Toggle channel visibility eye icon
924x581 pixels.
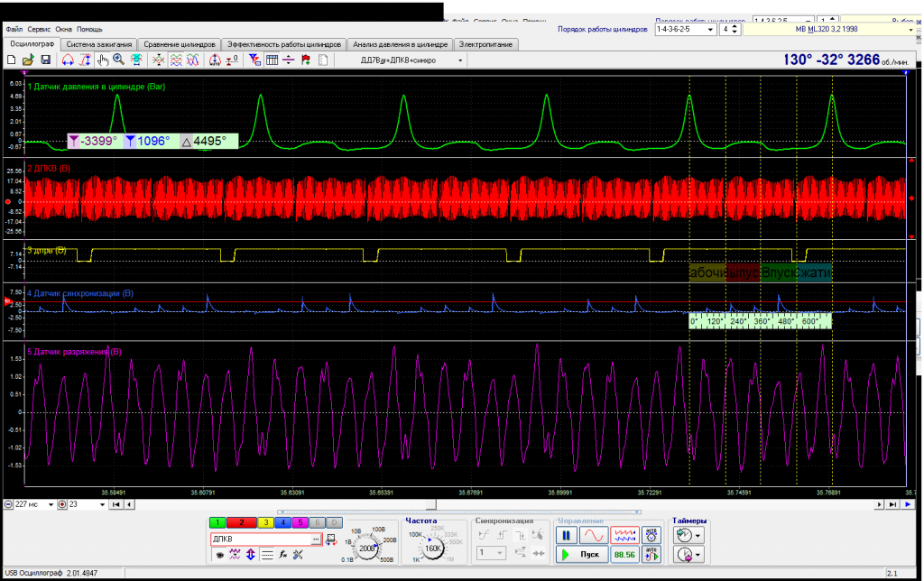[x=219, y=555]
